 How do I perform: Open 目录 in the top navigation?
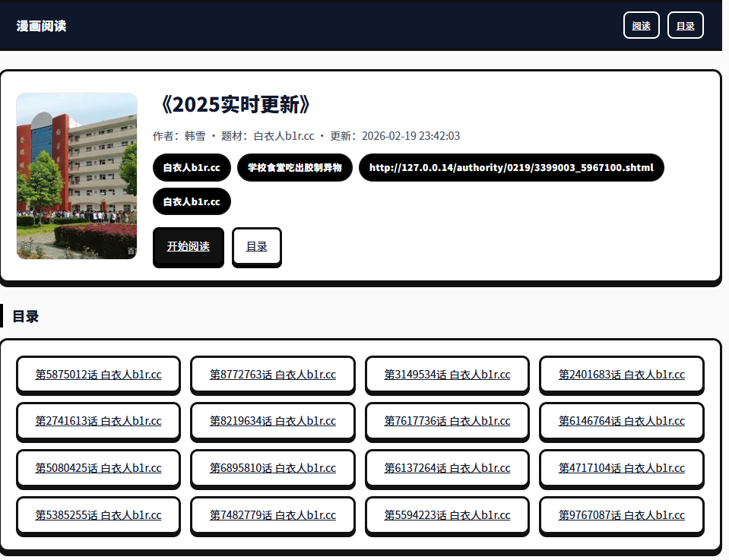[685, 26]
